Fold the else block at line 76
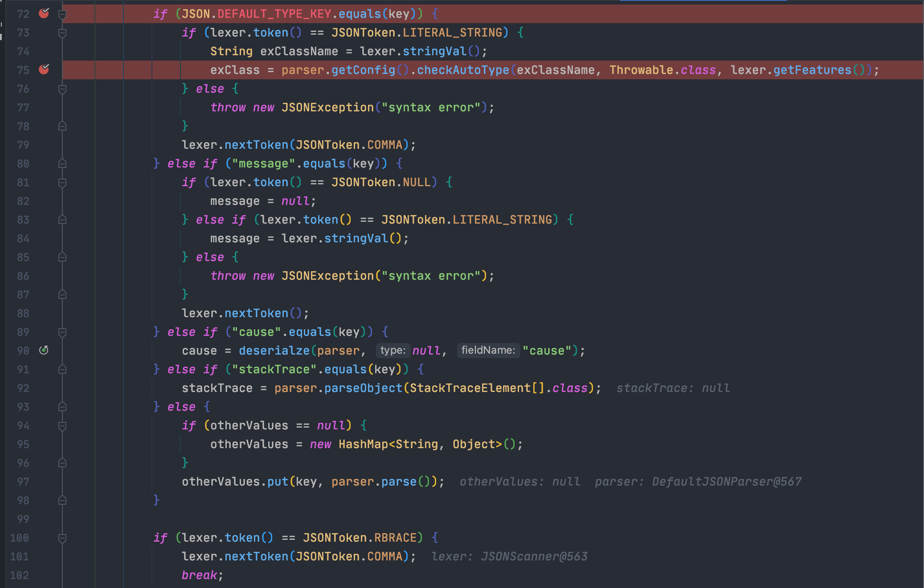Screen dimensions: 924x588 coord(62,89)
